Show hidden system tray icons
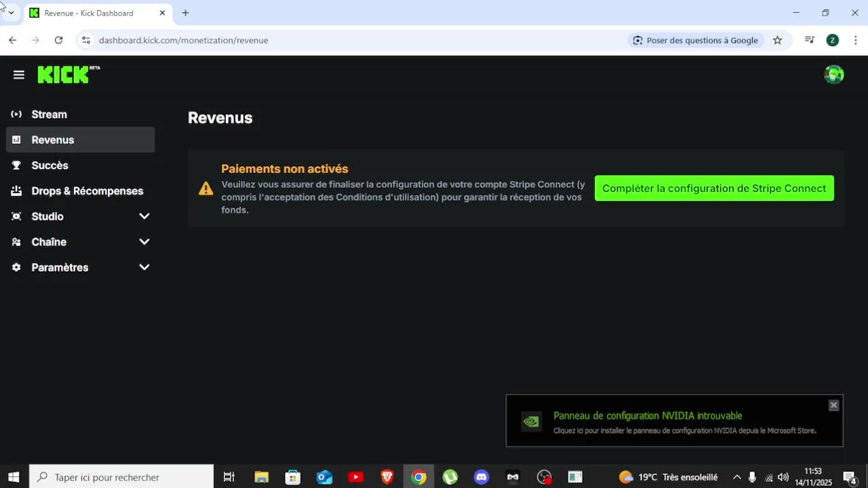The width and height of the screenshot is (868, 488). 737,477
